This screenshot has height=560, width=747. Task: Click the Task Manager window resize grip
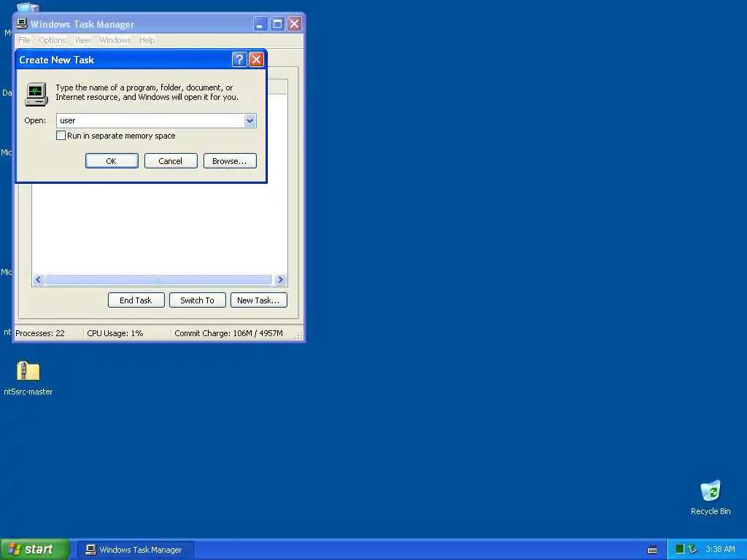click(x=298, y=335)
